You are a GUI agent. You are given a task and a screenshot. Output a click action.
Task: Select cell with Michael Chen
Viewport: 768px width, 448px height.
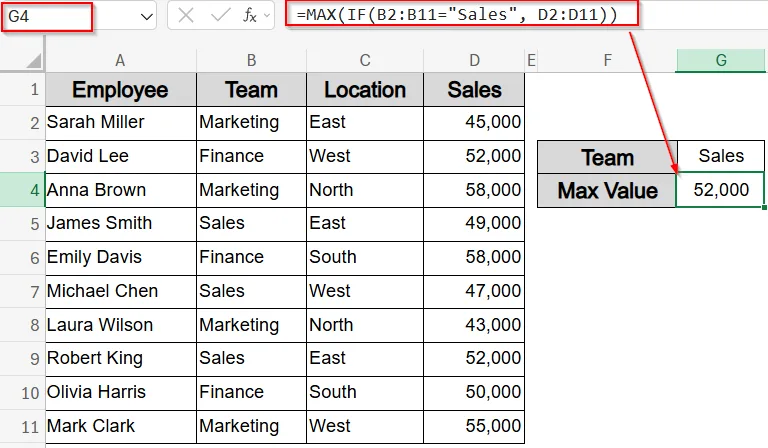click(120, 291)
